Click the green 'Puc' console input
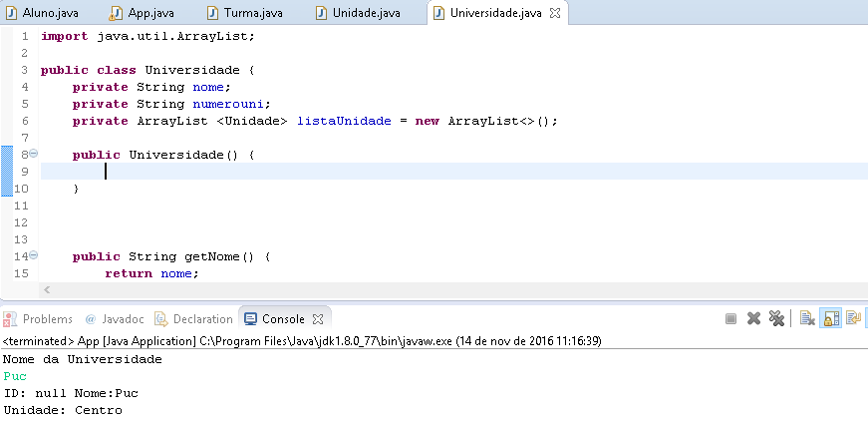This screenshot has width=868, height=423. pyautogui.click(x=15, y=376)
